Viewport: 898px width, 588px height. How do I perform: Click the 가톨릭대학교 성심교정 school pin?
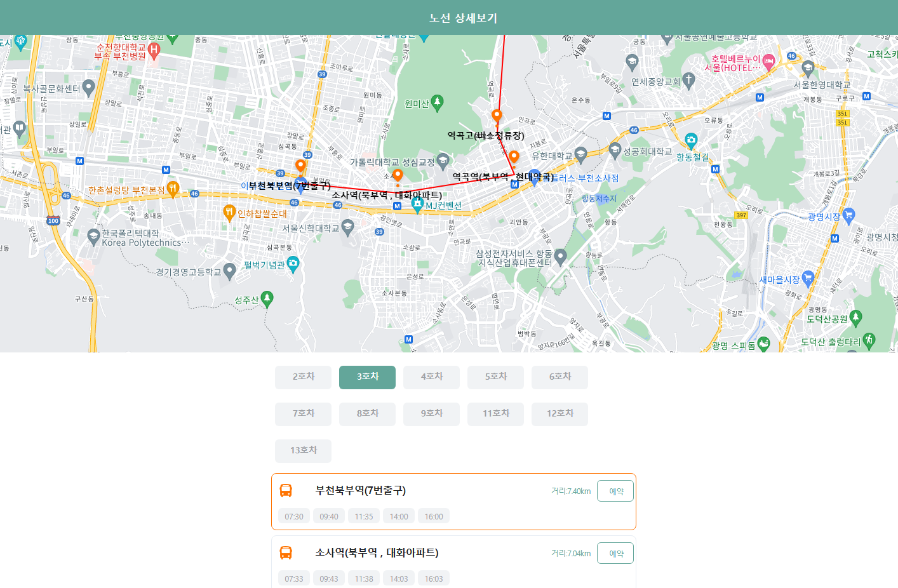[x=443, y=161]
